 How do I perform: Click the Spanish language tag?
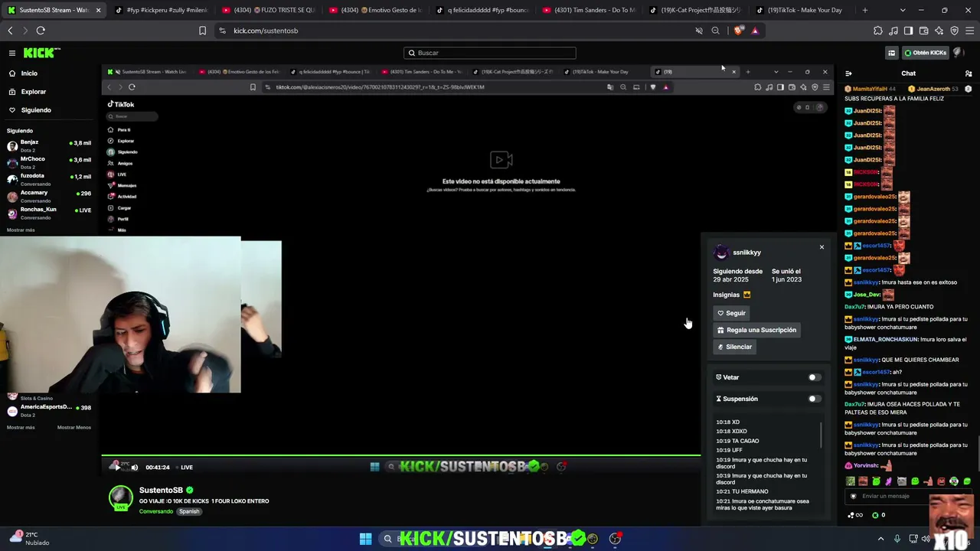(x=189, y=511)
